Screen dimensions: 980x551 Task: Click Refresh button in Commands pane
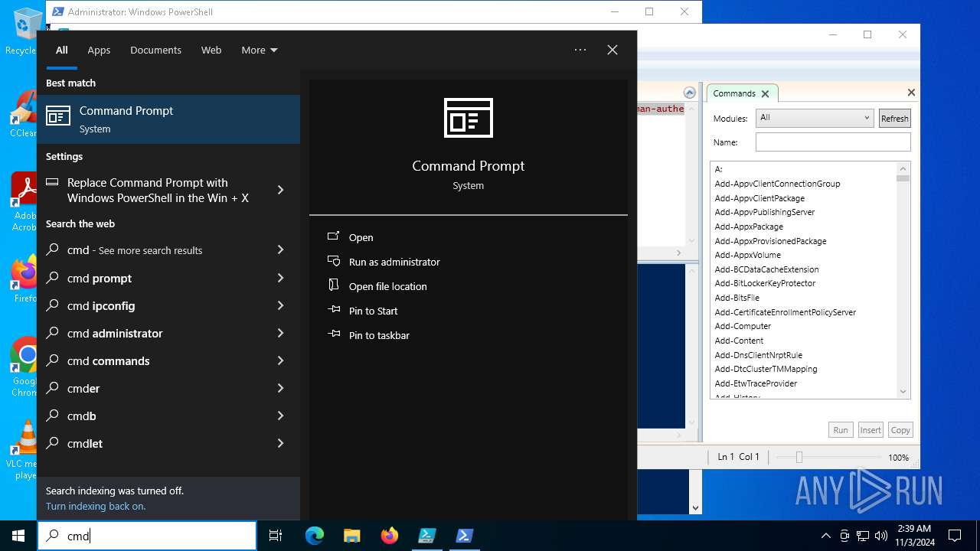894,118
